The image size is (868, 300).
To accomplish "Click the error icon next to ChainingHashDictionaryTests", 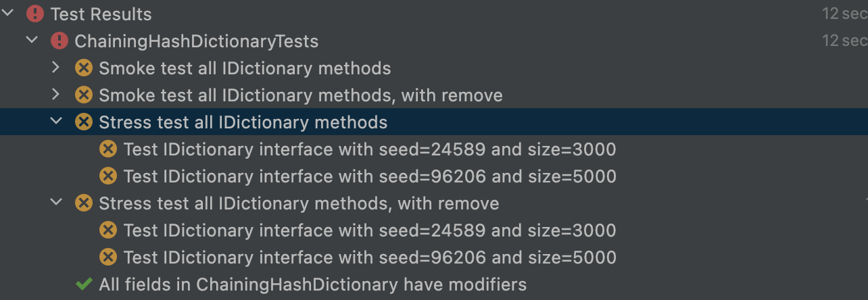I will (x=59, y=41).
